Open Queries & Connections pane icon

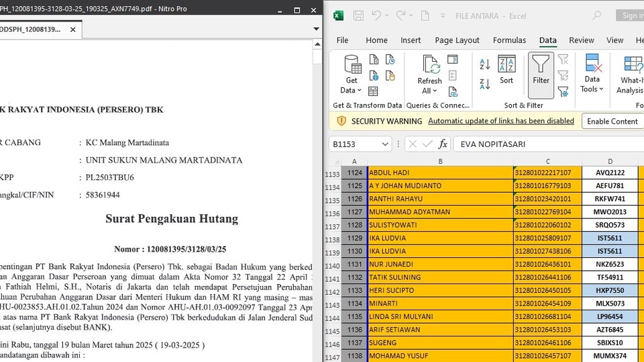coord(453,60)
